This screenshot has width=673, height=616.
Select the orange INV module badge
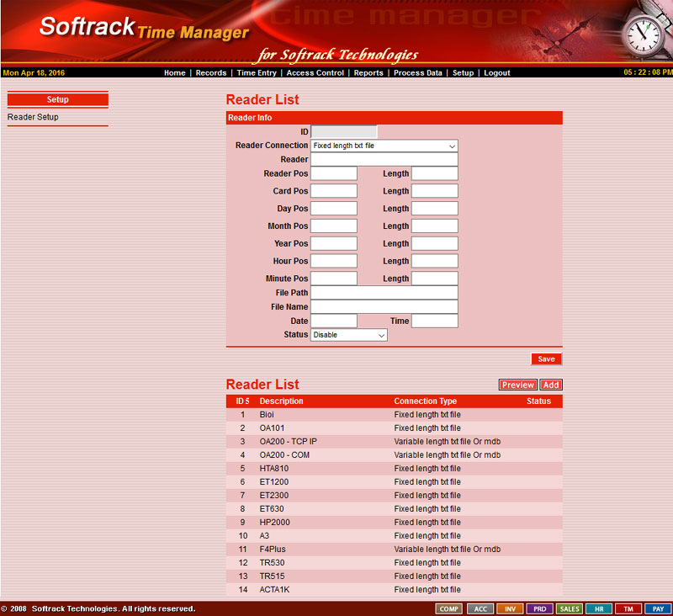click(x=510, y=608)
